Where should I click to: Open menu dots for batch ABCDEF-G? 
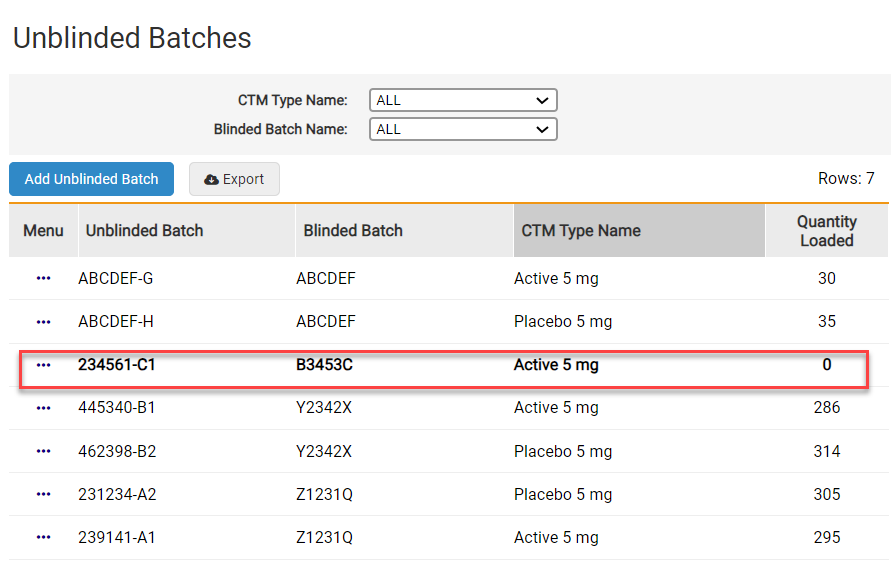43,279
